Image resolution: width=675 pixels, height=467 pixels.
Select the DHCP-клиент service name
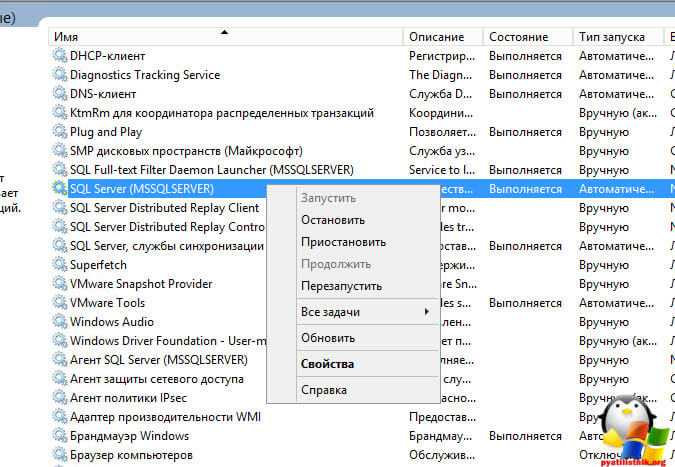pos(108,56)
